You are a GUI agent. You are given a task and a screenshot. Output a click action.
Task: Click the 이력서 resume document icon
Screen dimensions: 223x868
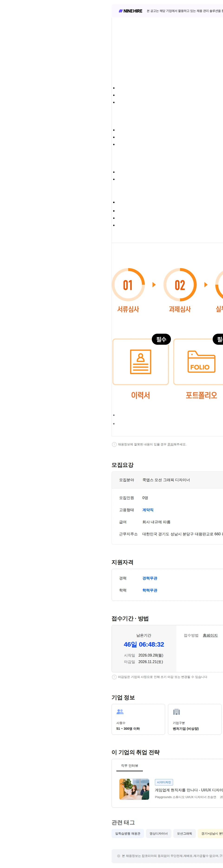tap(141, 362)
